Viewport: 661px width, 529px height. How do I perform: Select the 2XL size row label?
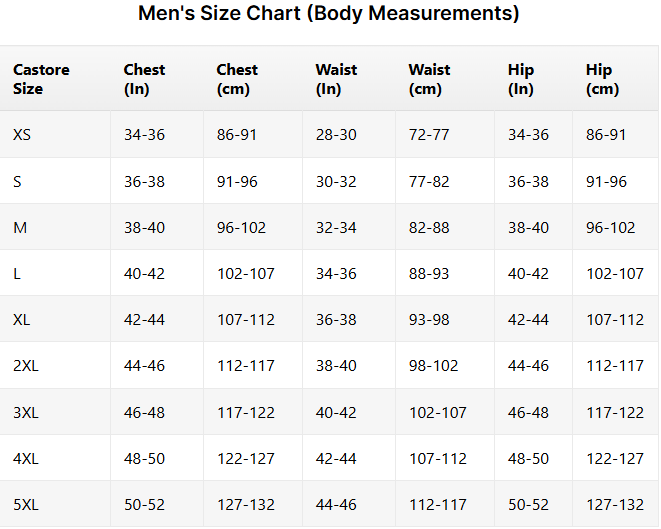[26, 366]
